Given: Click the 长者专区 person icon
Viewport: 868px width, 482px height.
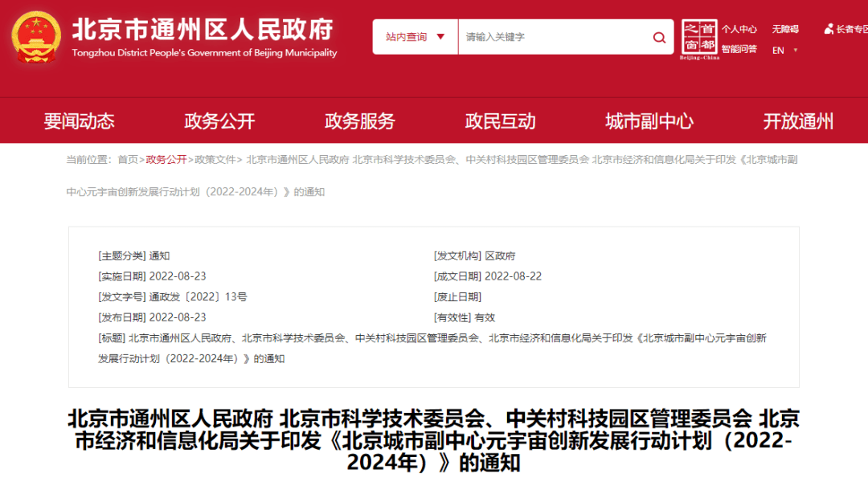Looking at the screenshot, I should click(x=829, y=29).
